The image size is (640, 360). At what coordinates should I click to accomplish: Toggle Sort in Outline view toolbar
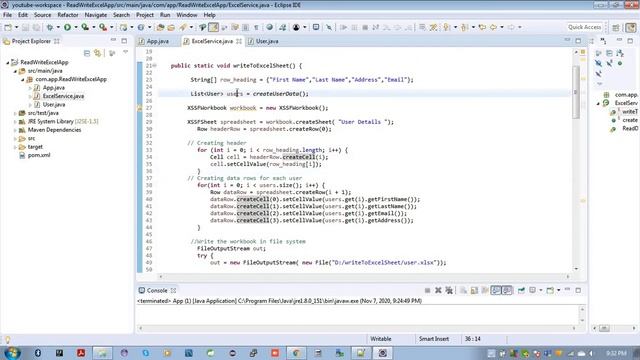click(620, 53)
